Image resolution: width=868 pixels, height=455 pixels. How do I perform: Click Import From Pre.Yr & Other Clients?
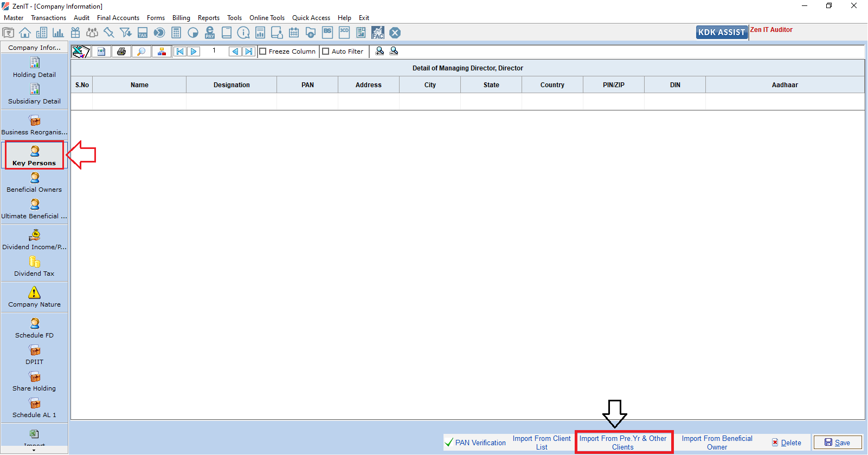[x=623, y=443]
